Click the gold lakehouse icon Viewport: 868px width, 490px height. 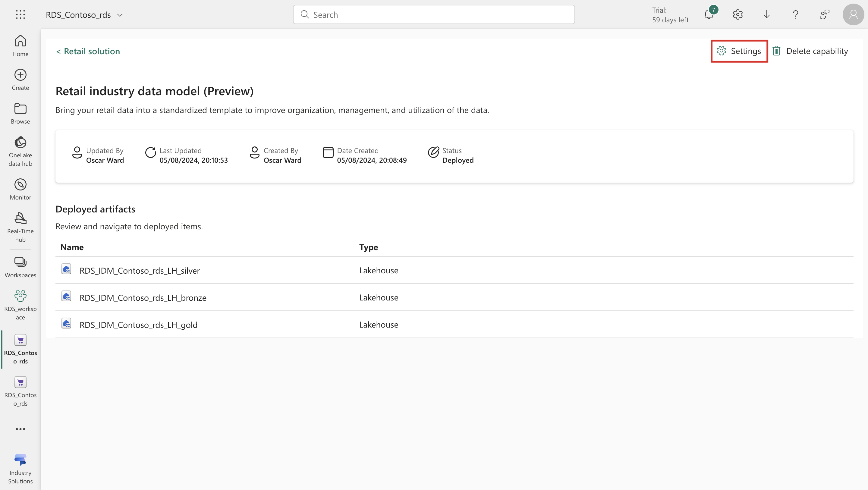(66, 323)
